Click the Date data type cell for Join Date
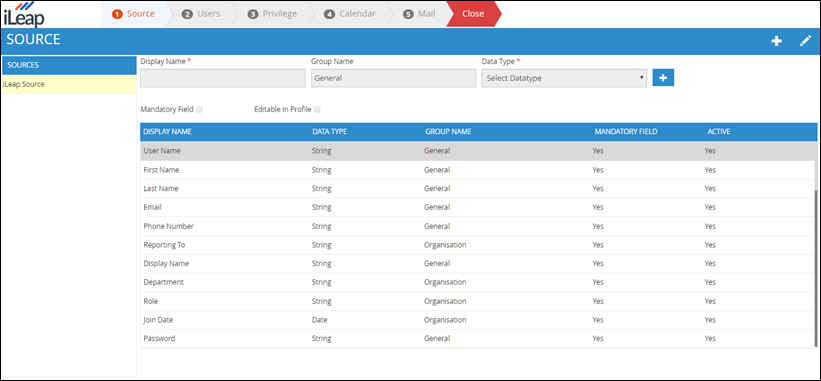This screenshot has height=381, width=821. tap(319, 320)
